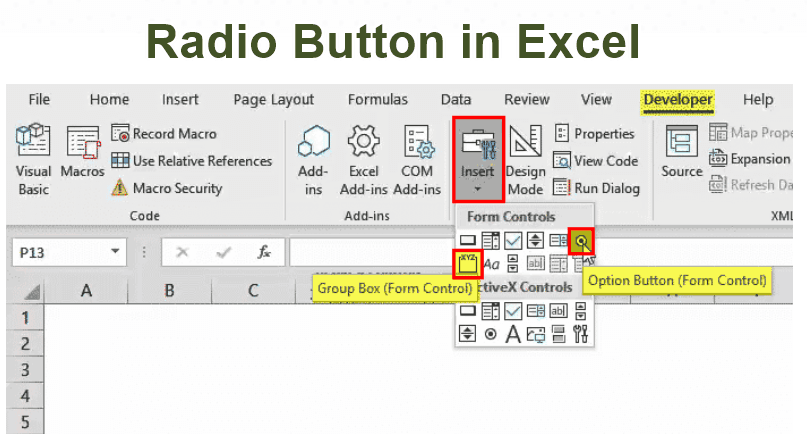
Task: Start Record Macro
Action: point(164,134)
